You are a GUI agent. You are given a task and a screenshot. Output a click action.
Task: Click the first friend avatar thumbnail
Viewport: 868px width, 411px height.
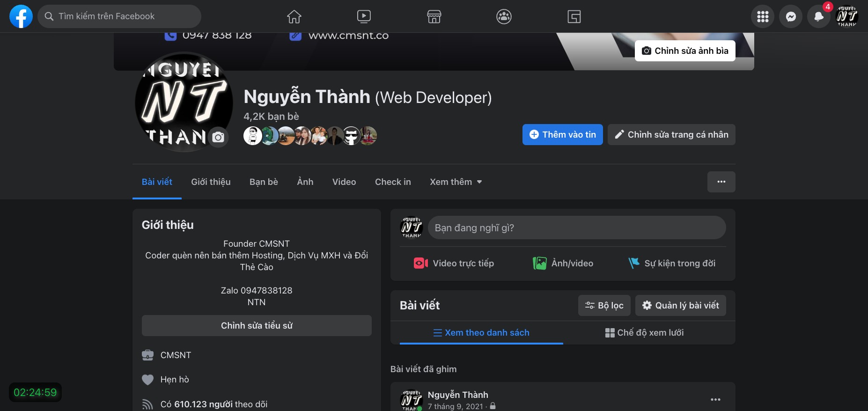(253, 136)
